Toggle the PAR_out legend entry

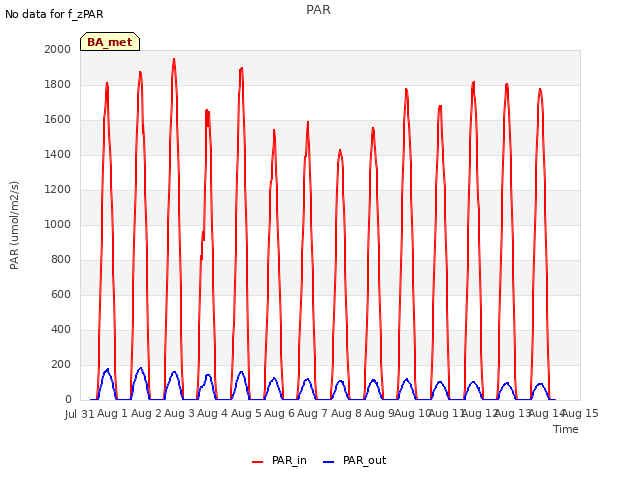pos(354,460)
